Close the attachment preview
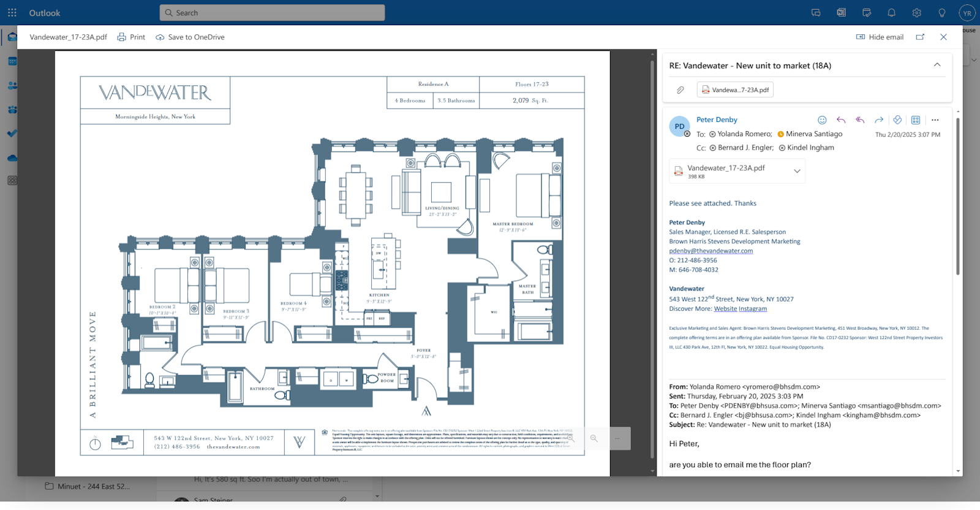The width and height of the screenshot is (980, 510). (x=943, y=37)
